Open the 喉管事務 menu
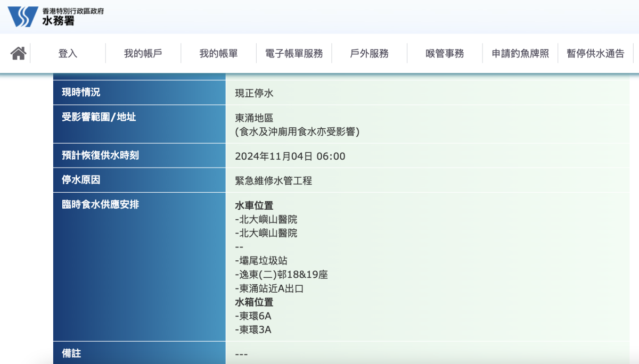 click(x=445, y=54)
